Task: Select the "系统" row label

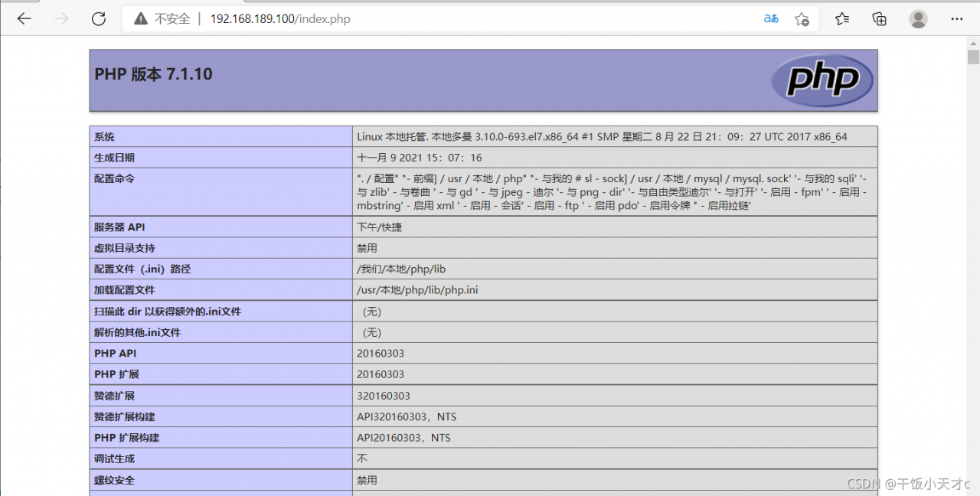Action: point(104,137)
